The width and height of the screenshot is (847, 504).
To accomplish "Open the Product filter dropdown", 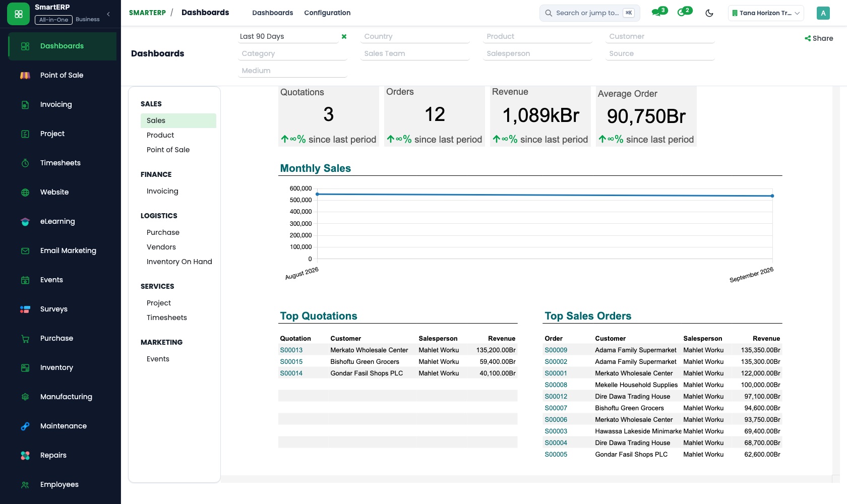I will [x=537, y=36].
